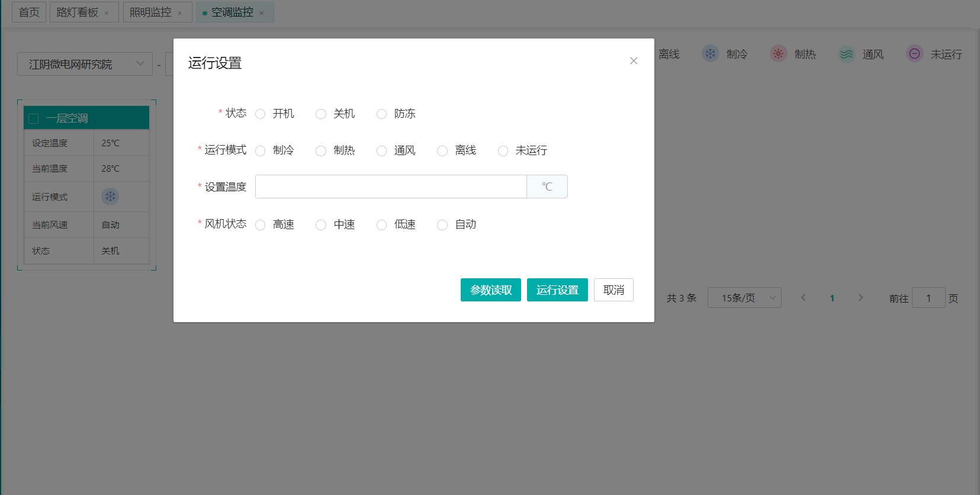Expand the 15条/页 page size dropdown
The image size is (980, 495).
tap(744, 298)
